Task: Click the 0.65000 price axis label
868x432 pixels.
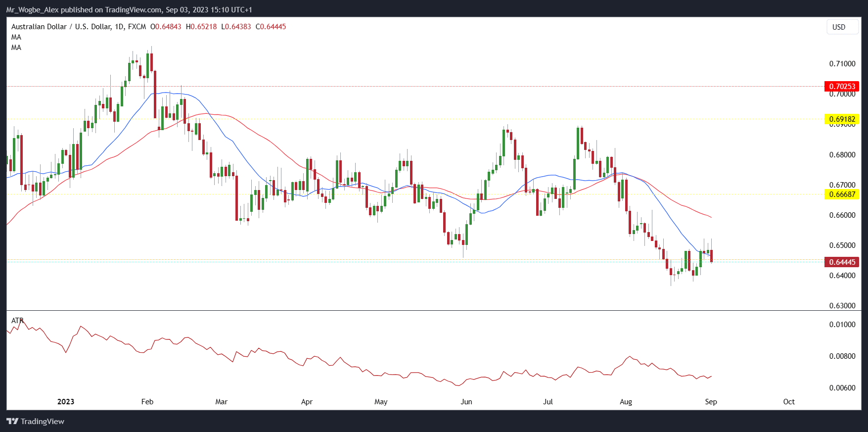Action: tap(842, 245)
